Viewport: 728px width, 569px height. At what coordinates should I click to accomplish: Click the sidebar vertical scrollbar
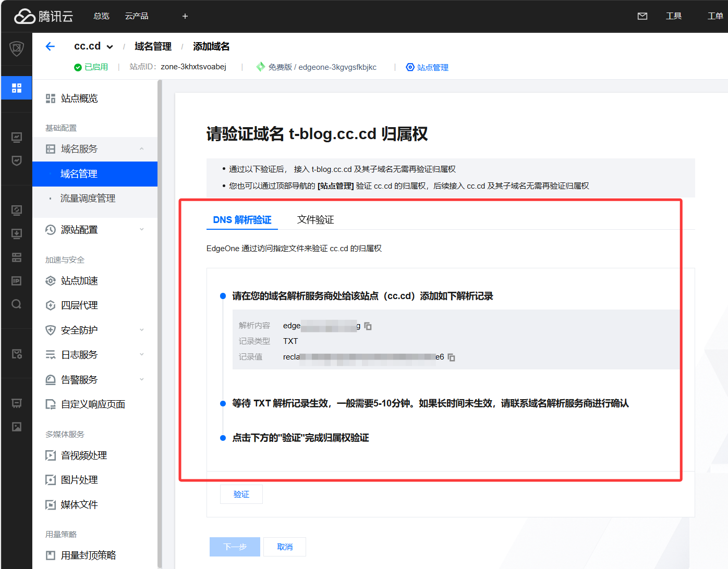(160, 313)
